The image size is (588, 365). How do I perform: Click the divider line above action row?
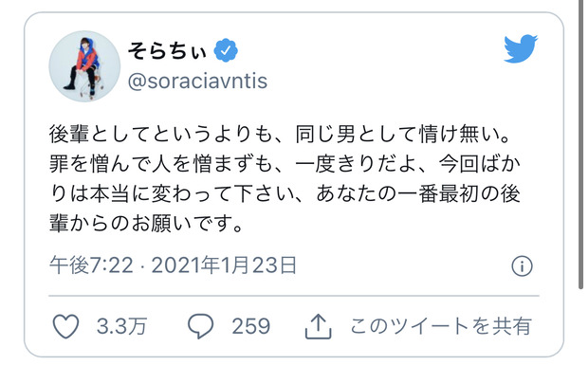pyautogui.click(x=294, y=296)
